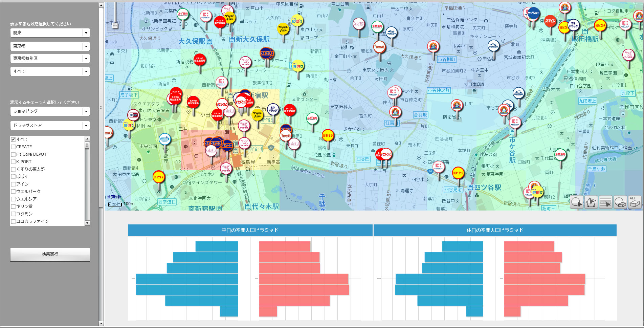
Task: Open the SEIMS pin near スクエアタワー
Action: pyautogui.click(x=133, y=115)
